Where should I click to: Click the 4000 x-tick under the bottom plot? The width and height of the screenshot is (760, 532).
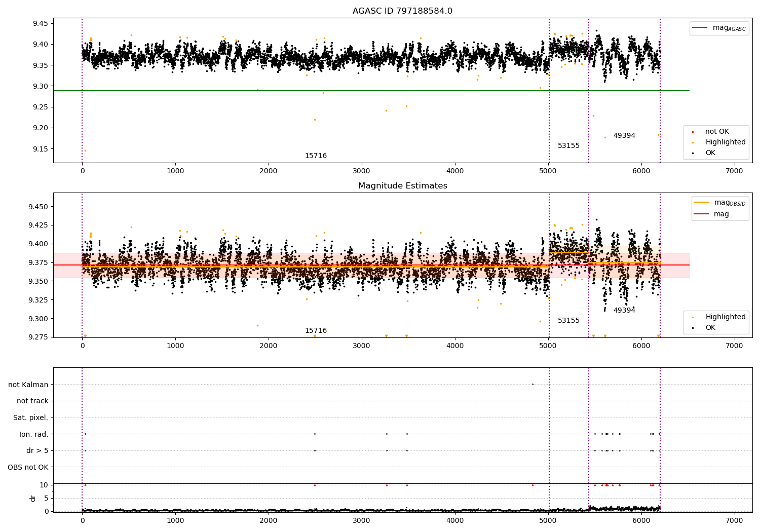tap(455, 521)
